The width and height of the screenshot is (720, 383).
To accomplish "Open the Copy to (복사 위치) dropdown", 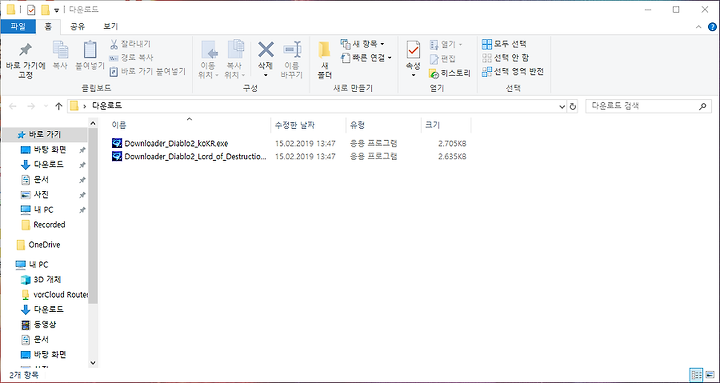I will 235,75.
